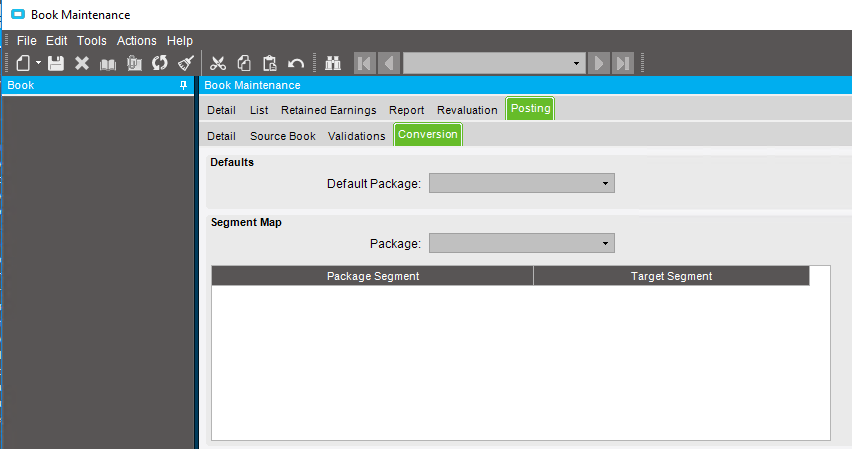Click the Clear broom icon
This screenshot has width=852, height=449.
coord(186,63)
